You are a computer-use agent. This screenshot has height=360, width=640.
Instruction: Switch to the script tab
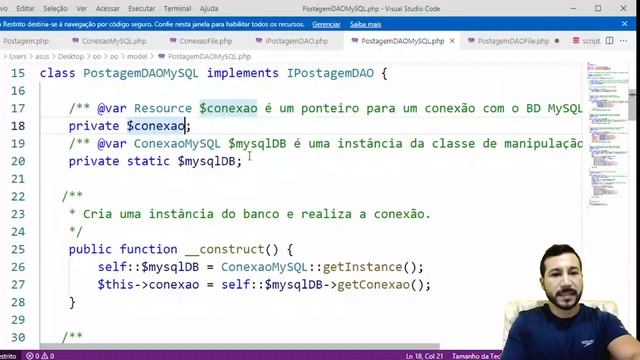(x=591, y=41)
